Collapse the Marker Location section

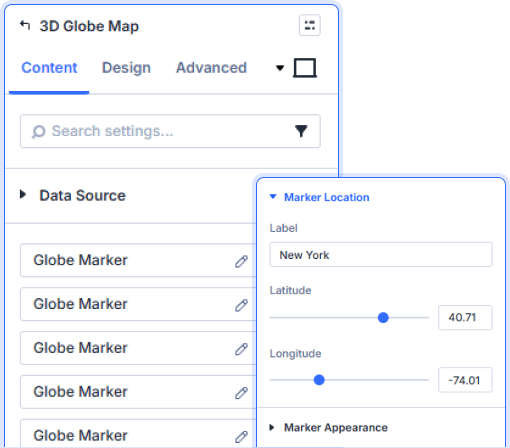[x=319, y=197]
